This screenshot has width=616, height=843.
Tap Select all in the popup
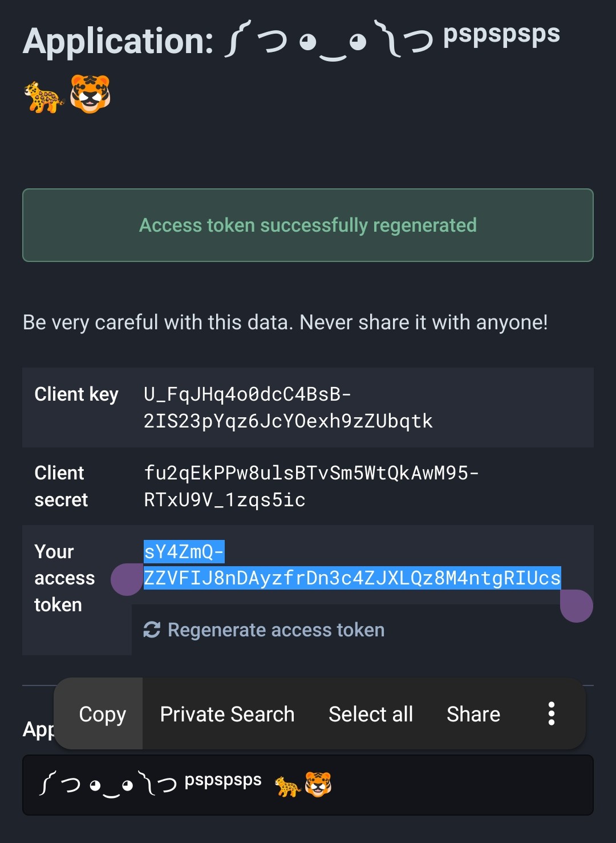(x=371, y=714)
